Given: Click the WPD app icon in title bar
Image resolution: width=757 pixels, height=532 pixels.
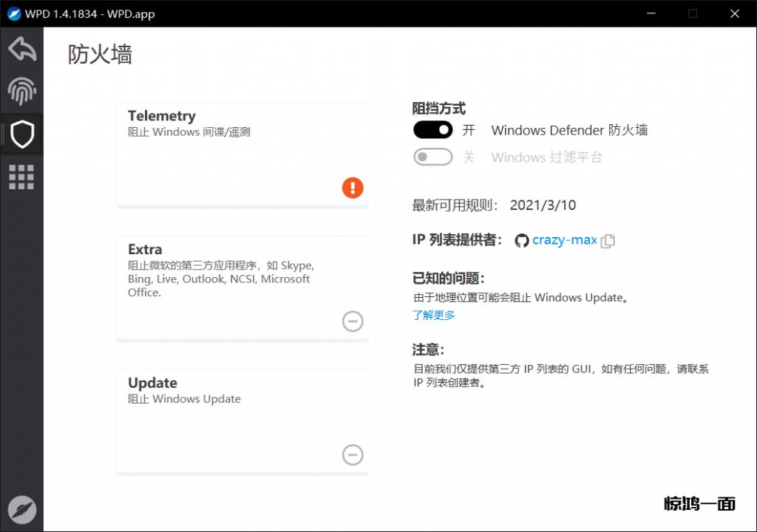Looking at the screenshot, I should tap(15, 13).
